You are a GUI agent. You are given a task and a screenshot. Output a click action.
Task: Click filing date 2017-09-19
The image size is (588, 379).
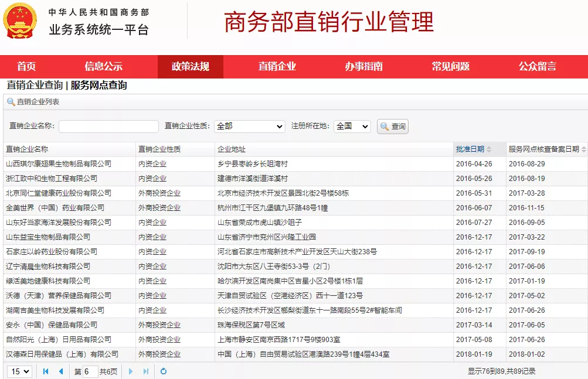pos(527,251)
